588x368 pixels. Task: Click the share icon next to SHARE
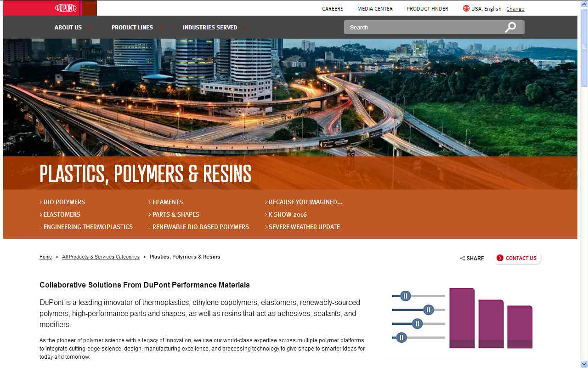pyautogui.click(x=462, y=259)
